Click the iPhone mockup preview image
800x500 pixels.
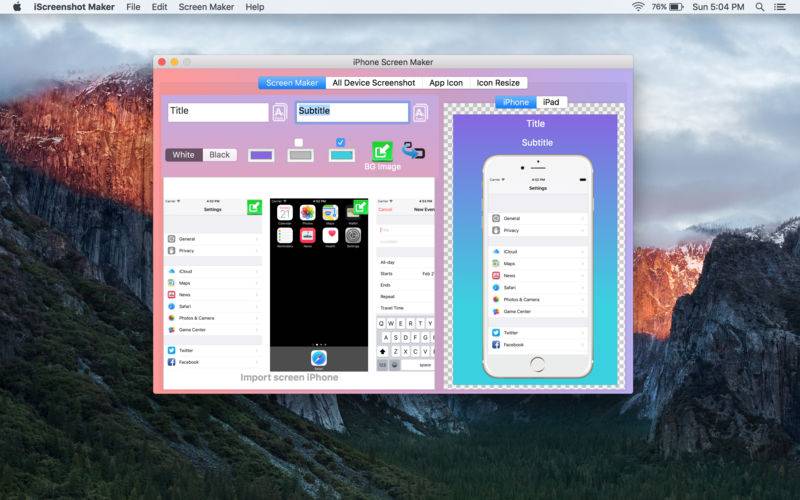pos(538,266)
